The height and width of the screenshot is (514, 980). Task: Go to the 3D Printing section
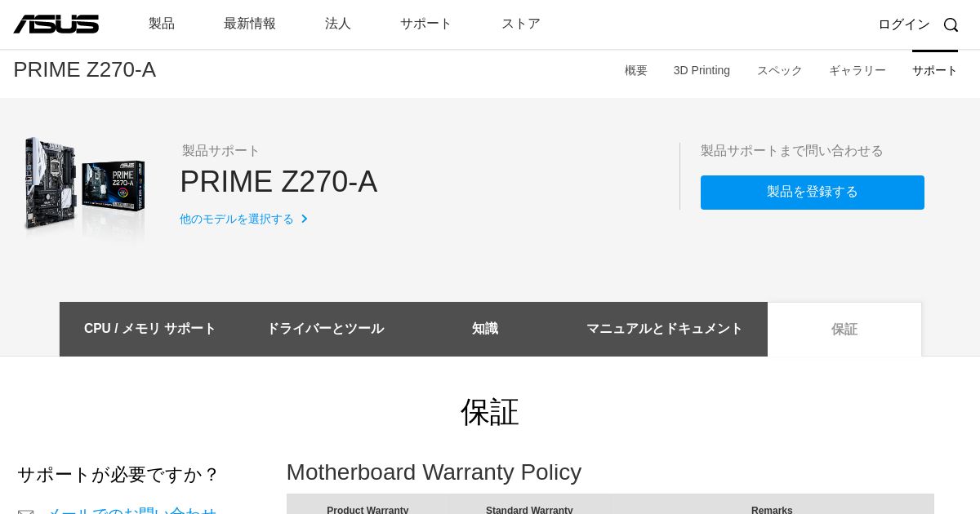pyautogui.click(x=702, y=70)
